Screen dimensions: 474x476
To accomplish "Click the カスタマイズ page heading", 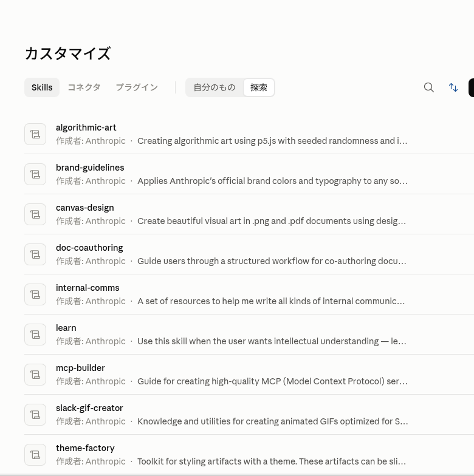I will click(x=68, y=53).
